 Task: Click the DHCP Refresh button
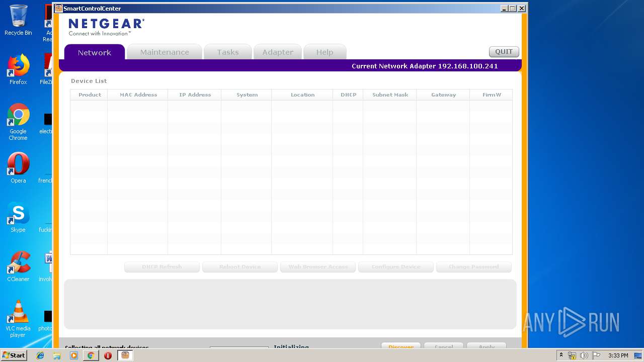(162, 267)
